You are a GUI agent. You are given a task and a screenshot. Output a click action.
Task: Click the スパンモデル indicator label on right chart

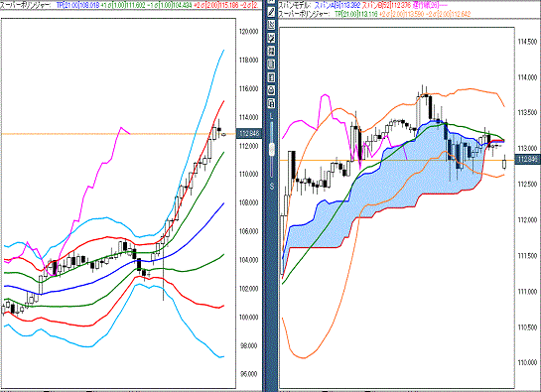pyautogui.click(x=294, y=6)
